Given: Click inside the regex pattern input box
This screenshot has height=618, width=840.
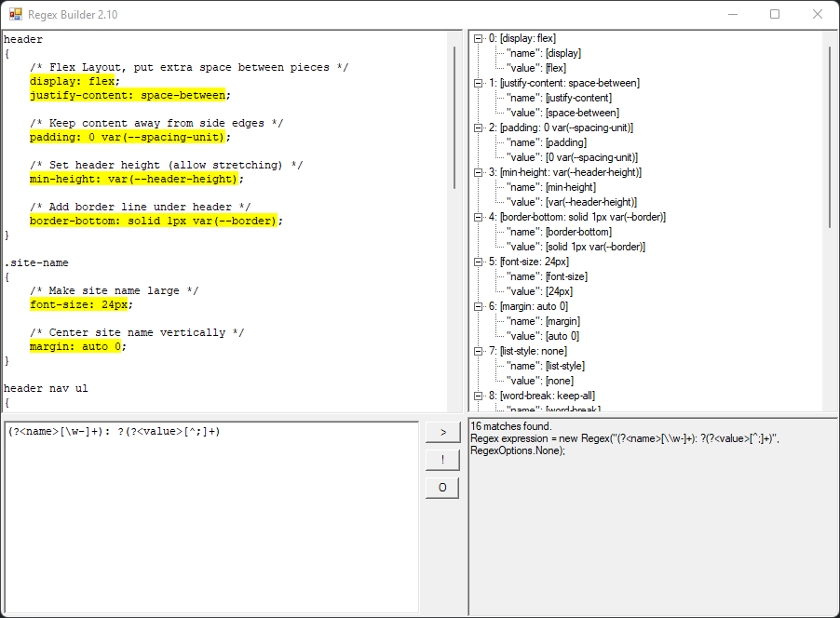Looking at the screenshot, I should [210, 512].
